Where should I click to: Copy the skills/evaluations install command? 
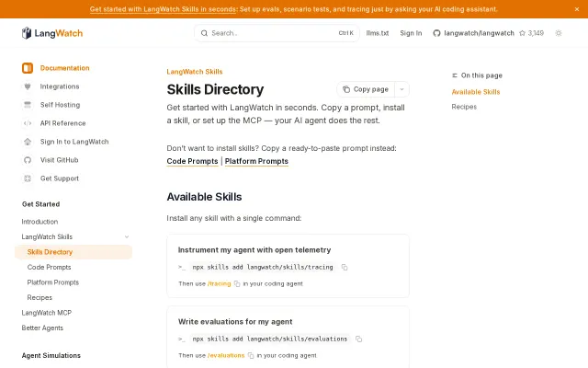[x=358, y=339]
